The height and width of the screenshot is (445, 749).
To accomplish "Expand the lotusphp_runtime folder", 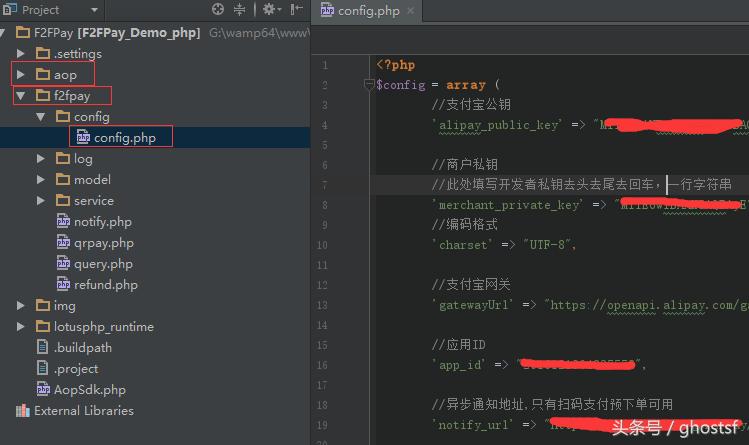I will [x=21, y=327].
